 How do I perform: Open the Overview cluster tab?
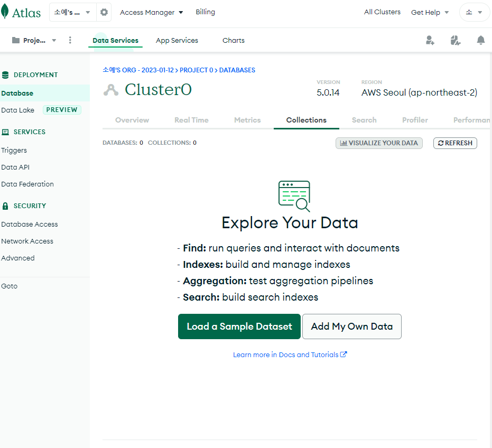[x=132, y=120]
